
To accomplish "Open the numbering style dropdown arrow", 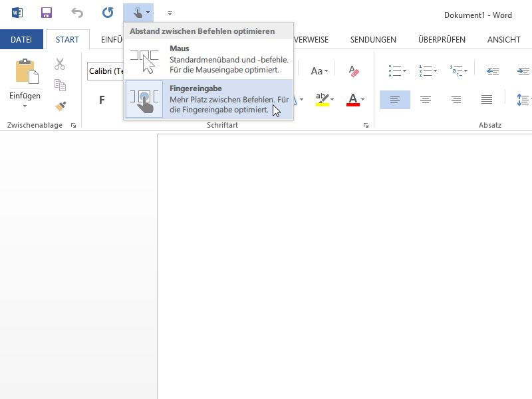I will (436, 71).
